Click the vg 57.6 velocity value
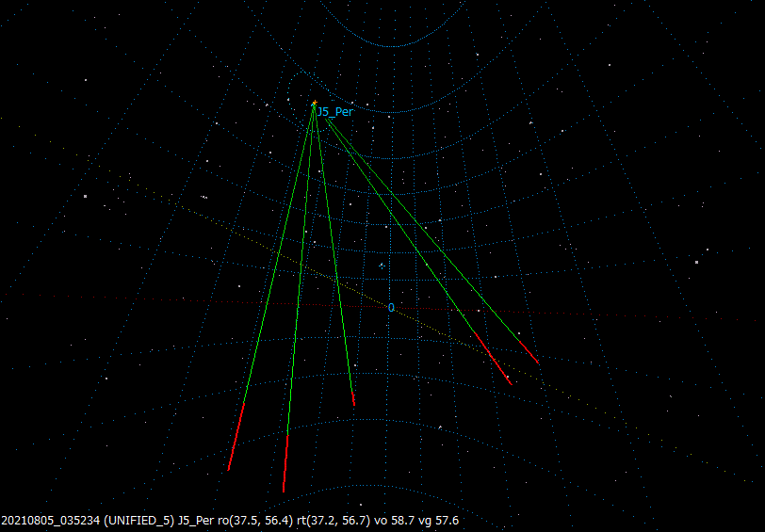 pyautogui.click(x=438, y=521)
